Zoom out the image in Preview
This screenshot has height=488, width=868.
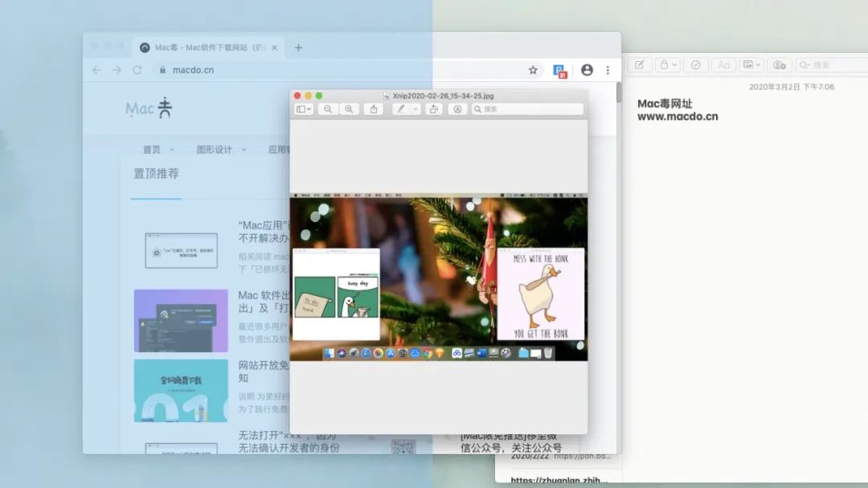coord(328,109)
